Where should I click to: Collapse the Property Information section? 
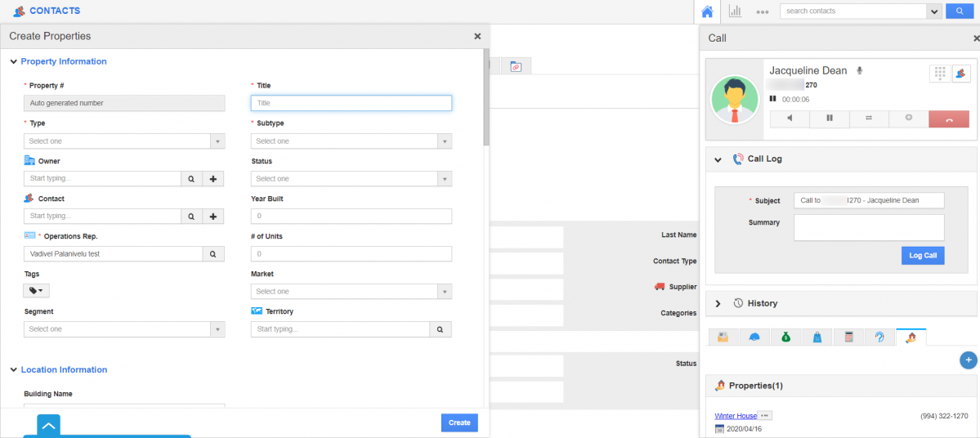point(13,62)
